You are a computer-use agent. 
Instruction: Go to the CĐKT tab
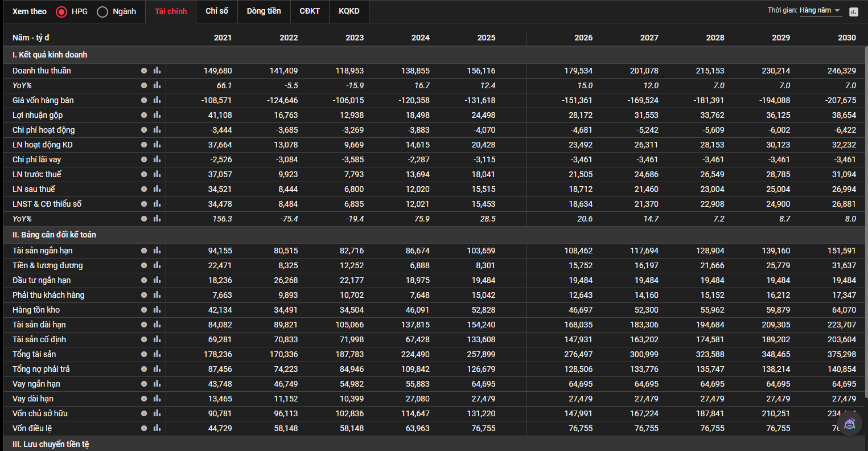310,11
